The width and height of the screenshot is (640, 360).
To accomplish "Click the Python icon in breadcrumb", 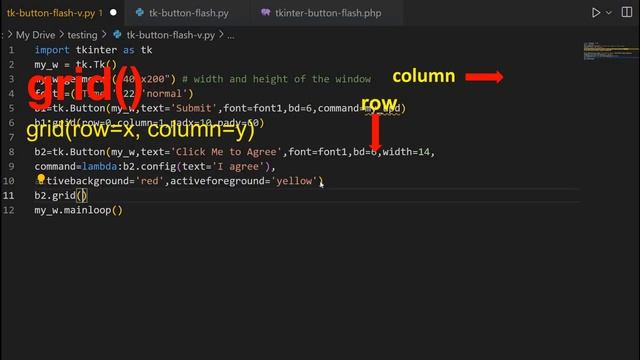I will [118, 35].
